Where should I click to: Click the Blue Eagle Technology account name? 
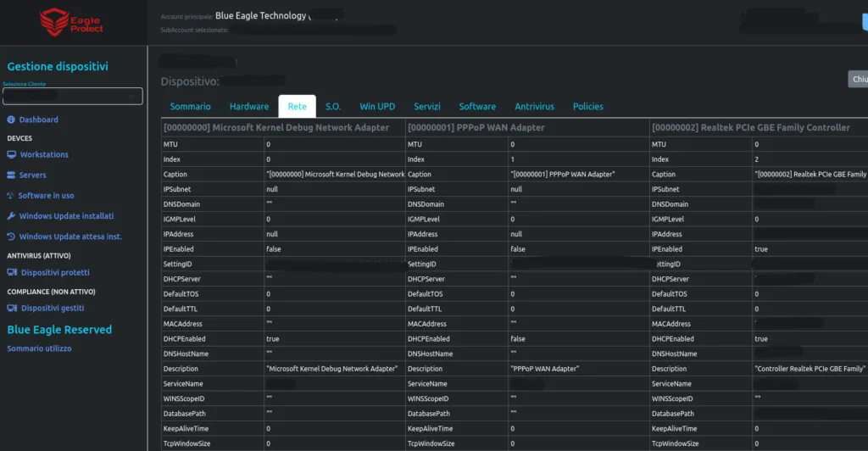261,15
